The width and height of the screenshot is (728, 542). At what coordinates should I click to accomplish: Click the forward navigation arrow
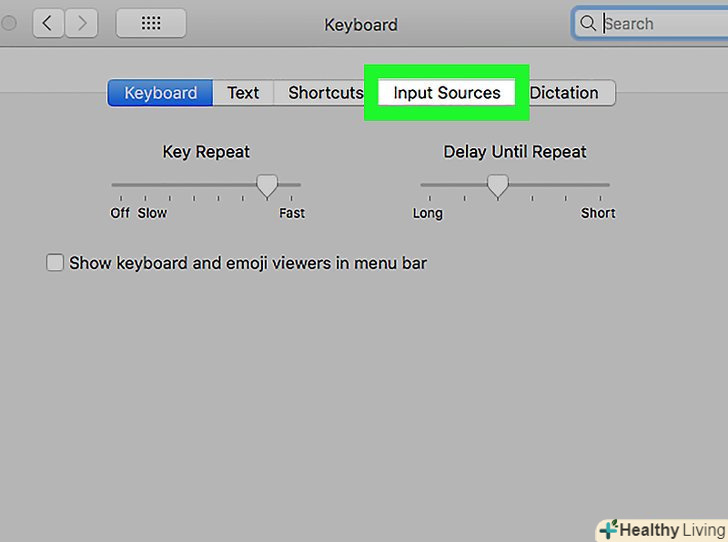click(x=82, y=24)
